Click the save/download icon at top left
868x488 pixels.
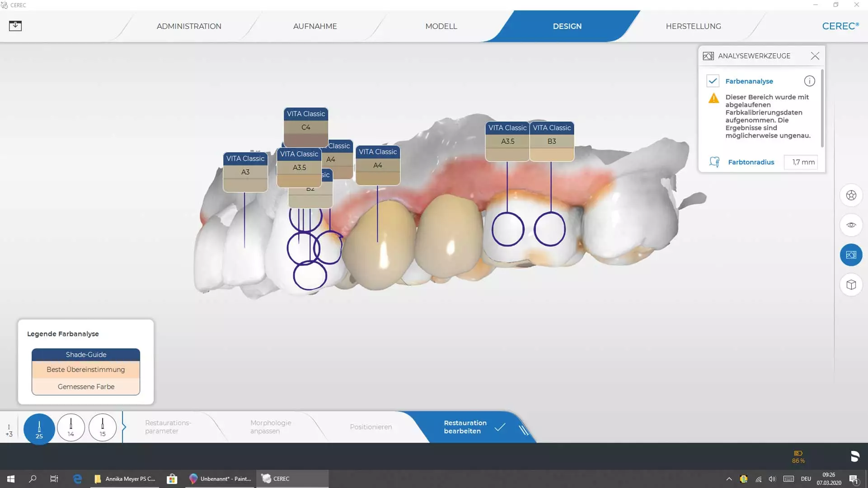click(x=15, y=26)
